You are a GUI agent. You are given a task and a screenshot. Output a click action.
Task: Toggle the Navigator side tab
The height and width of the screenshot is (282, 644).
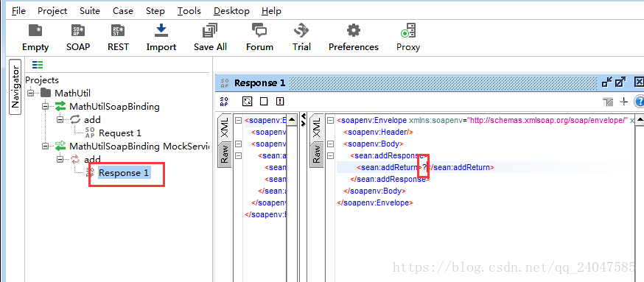(x=15, y=86)
